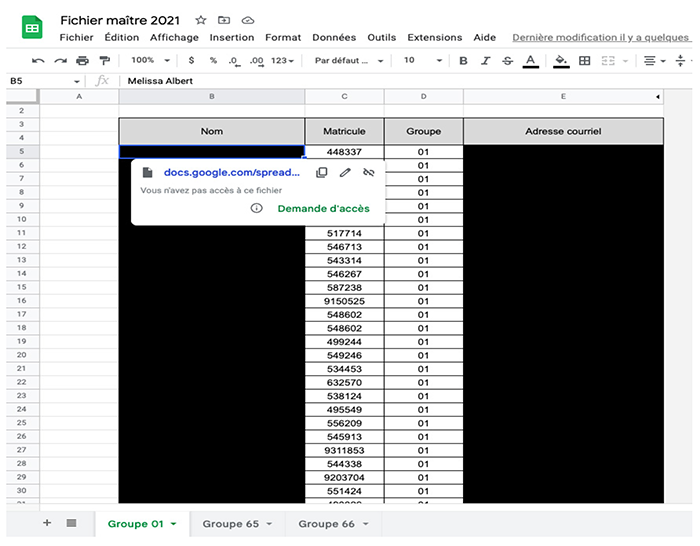The height and width of the screenshot is (546, 700).
Task: Switch to the Groupe 66 tab
Action: coord(326,524)
